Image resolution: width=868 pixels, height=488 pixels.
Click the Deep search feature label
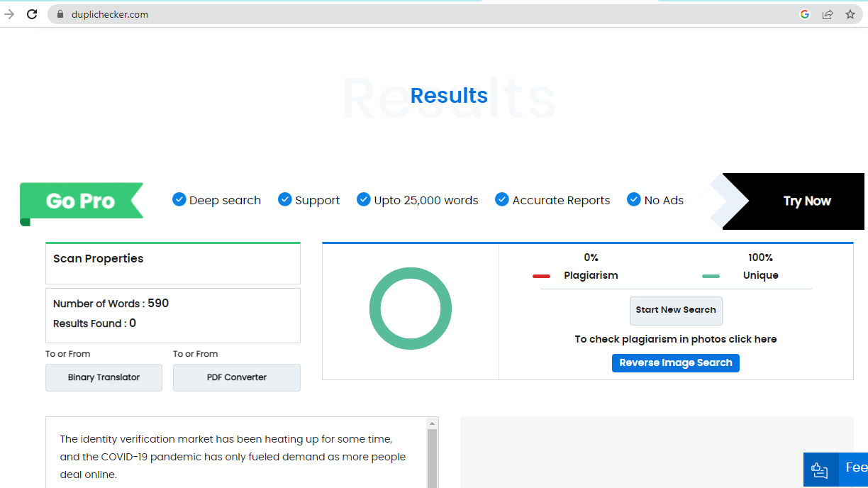[x=225, y=201]
